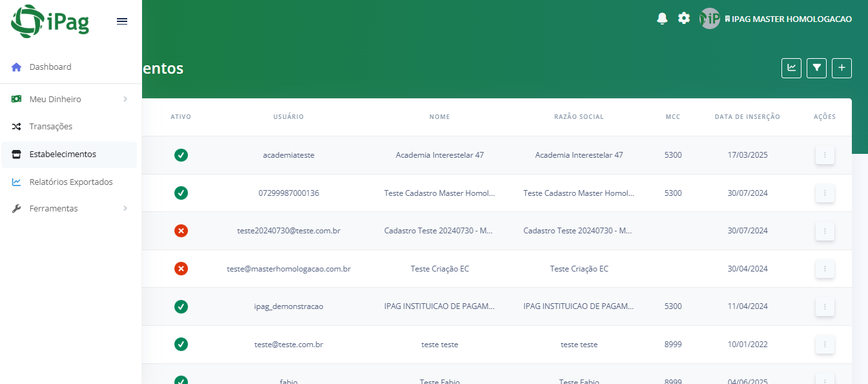This screenshot has width=868, height=384.
Task: Open actions menu for 07299987000136 row
Action: pyautogui.click(x=825, y=193)
